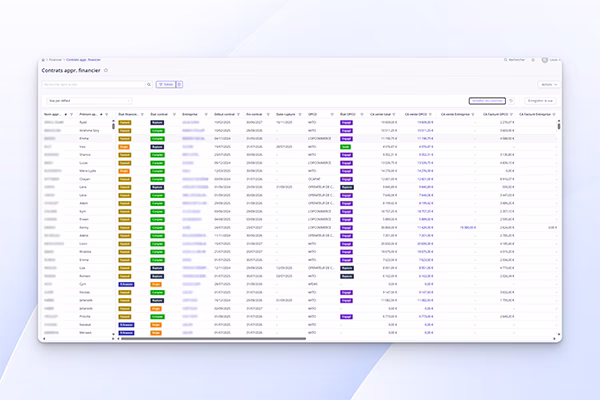The width and height of the screenshot is (600, 400).
Task: Select the row with first name Lucas
Action: coord(300,163)
